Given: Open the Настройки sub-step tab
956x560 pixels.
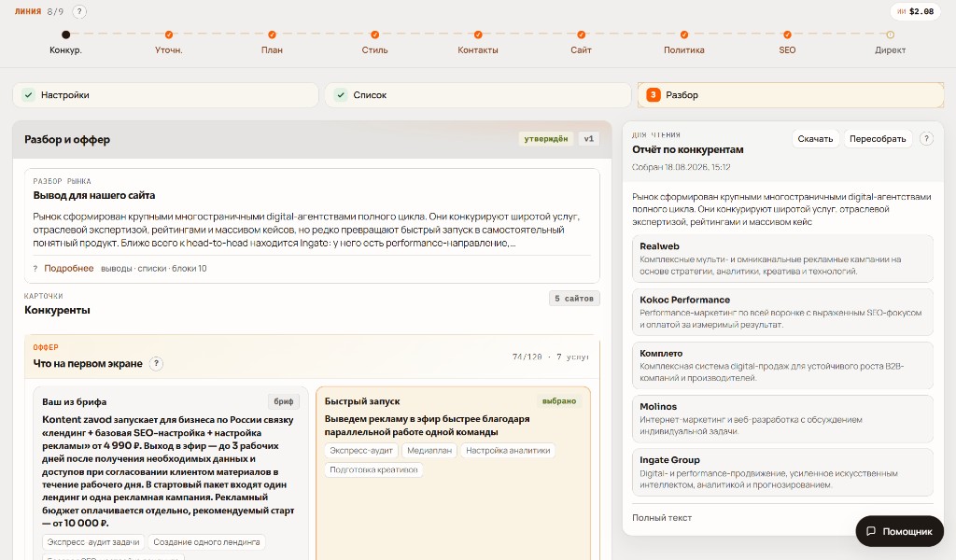Looking at the screenshot, I should click(166, 95).
